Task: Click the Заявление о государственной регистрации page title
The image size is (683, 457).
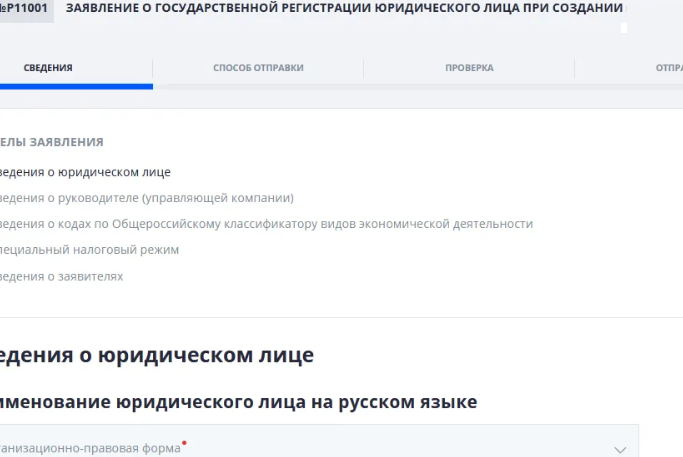Action: 344,8
